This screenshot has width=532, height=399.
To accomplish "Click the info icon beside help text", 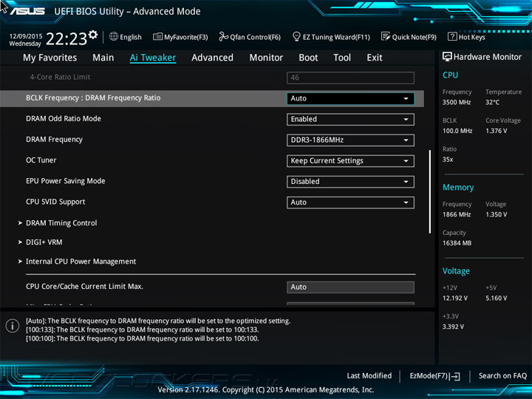I will coord(13,326).
